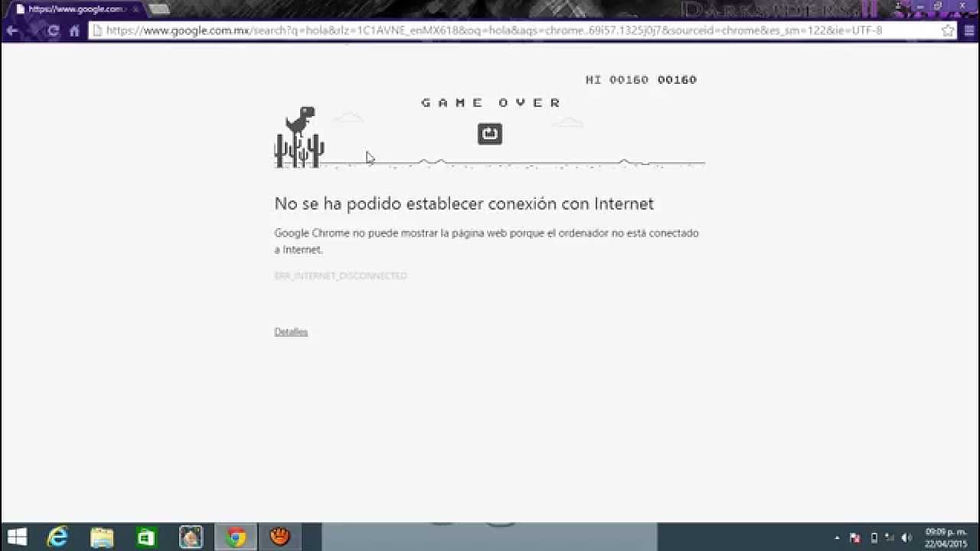Open a new tab beside the google tab
Screen dimensions: 980x551
tap(159, 9)
